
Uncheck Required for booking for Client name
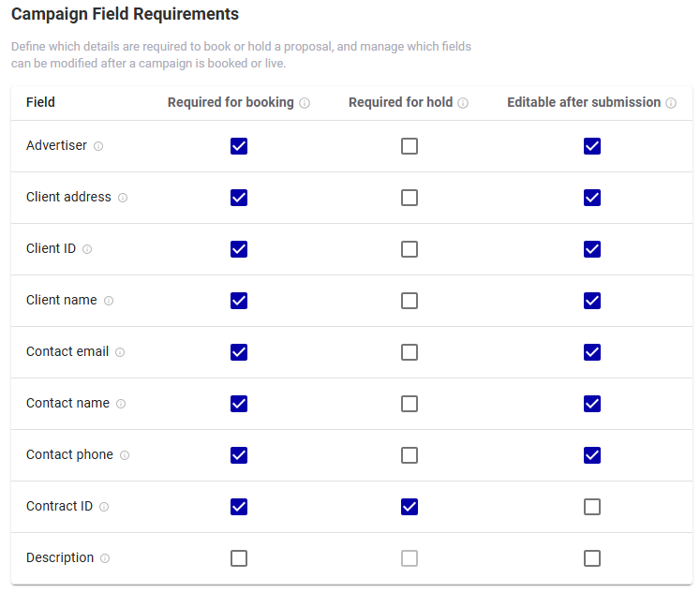tap(239, 301)
